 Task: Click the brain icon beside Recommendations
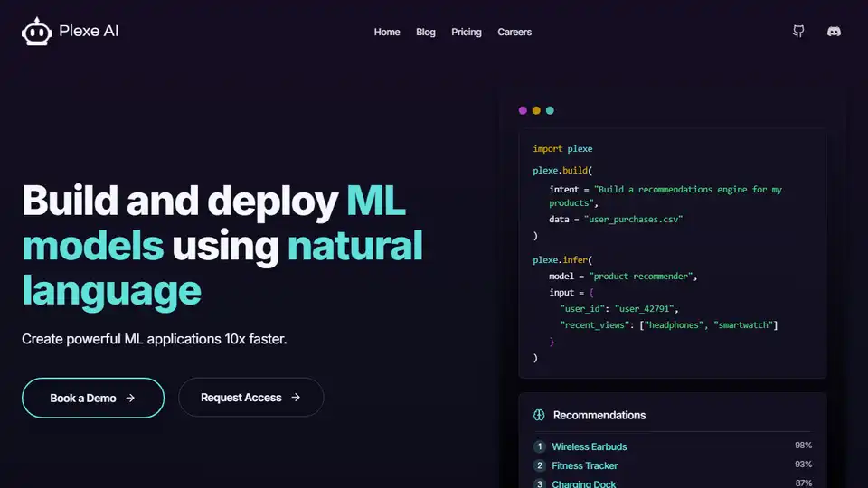539,415
